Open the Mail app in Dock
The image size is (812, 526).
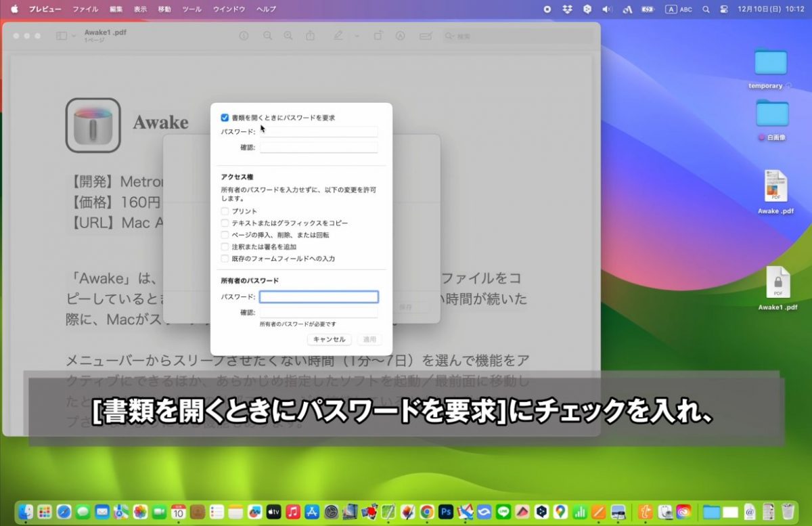click(102, 512)
